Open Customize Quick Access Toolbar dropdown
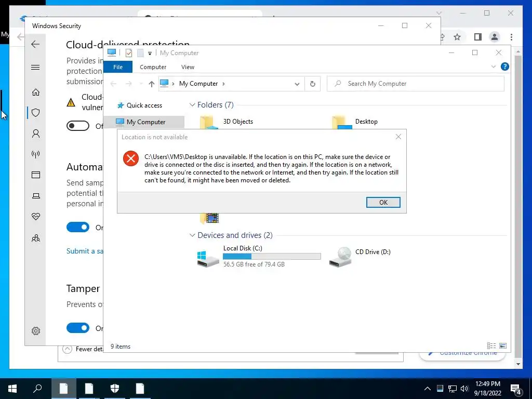Viewport: 532px width, 399px height. pos(150,54)
